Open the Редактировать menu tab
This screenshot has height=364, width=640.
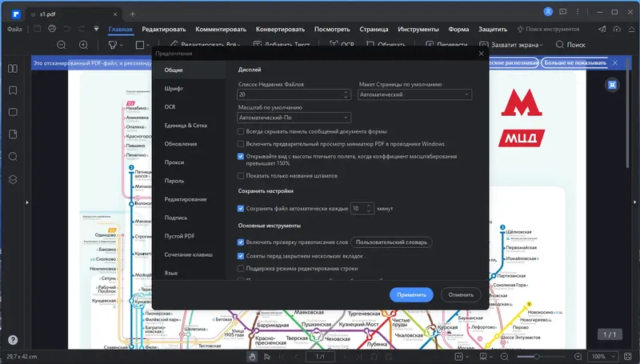[x=164, y=30]
